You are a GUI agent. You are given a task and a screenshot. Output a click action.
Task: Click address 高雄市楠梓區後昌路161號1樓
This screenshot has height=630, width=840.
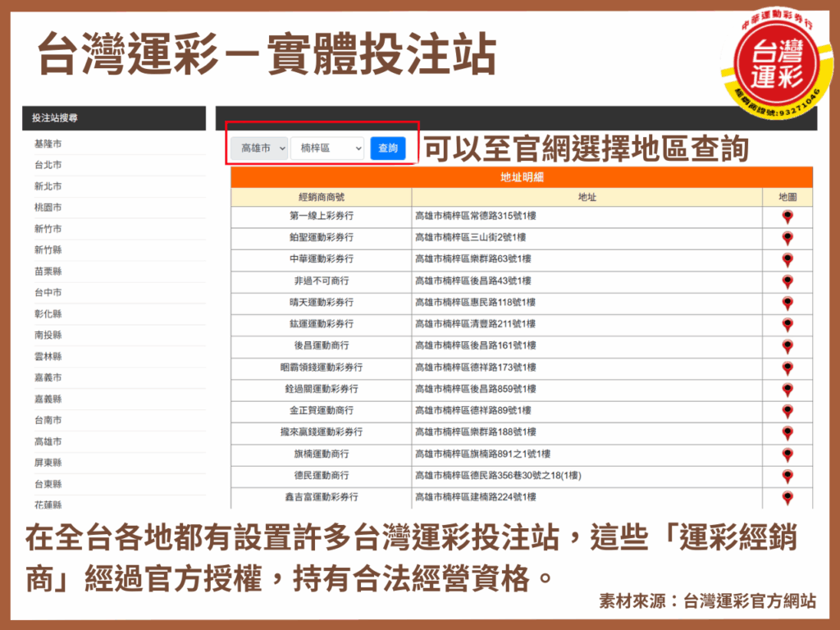coord(476,345)
